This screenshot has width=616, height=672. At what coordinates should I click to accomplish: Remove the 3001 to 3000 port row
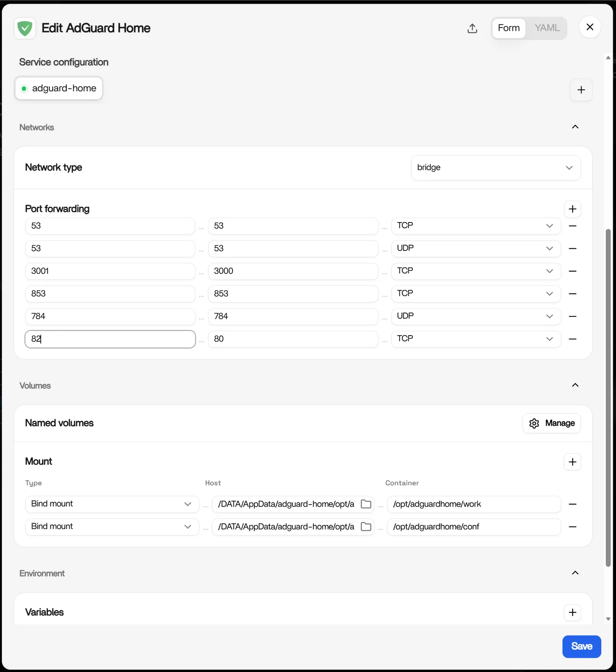point(573,271)
